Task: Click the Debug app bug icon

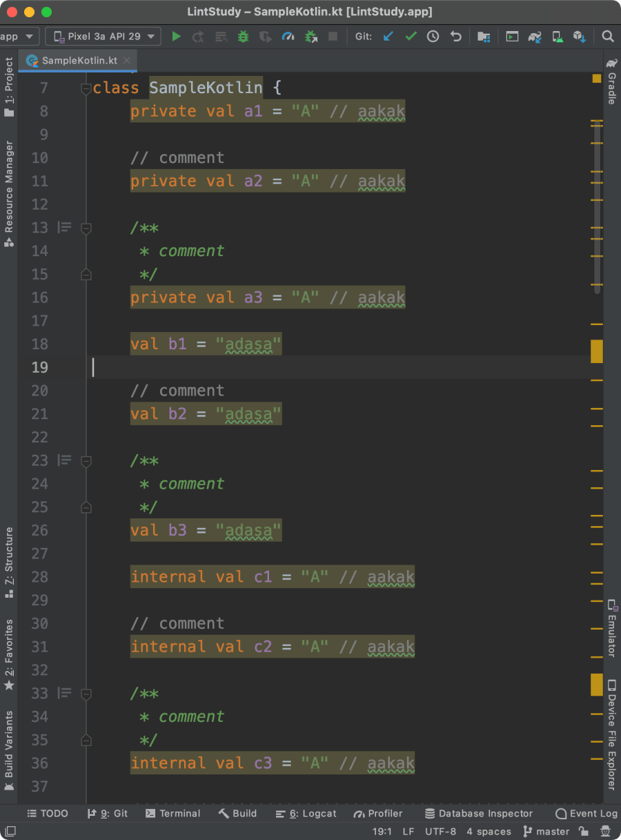Action: (x=243, y=37)
